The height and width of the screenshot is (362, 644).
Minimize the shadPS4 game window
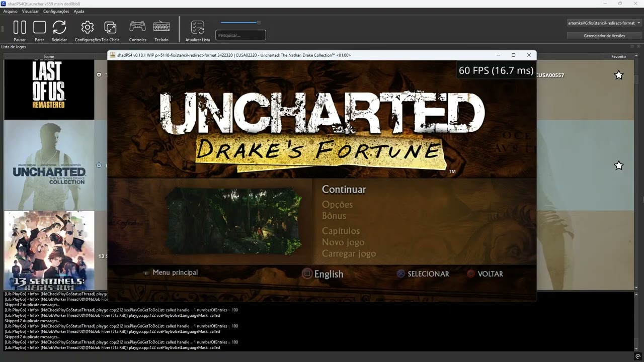click(x=498, y=55)
